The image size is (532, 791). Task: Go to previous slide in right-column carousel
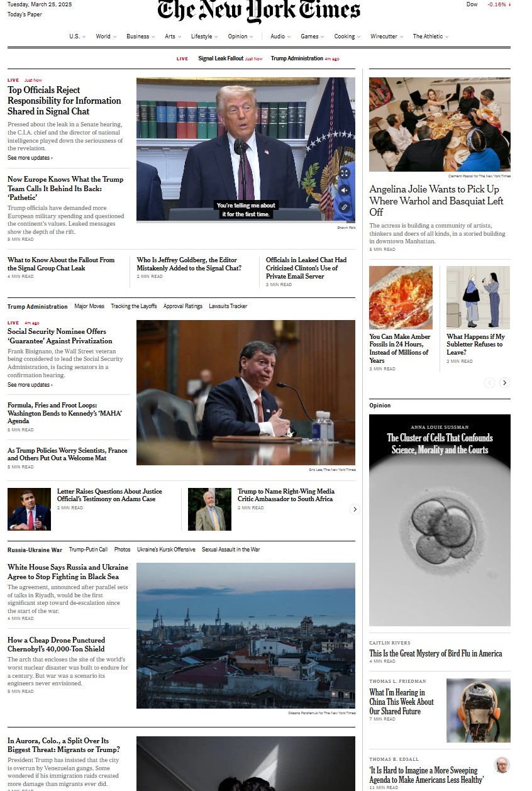(x=489, y=382)
